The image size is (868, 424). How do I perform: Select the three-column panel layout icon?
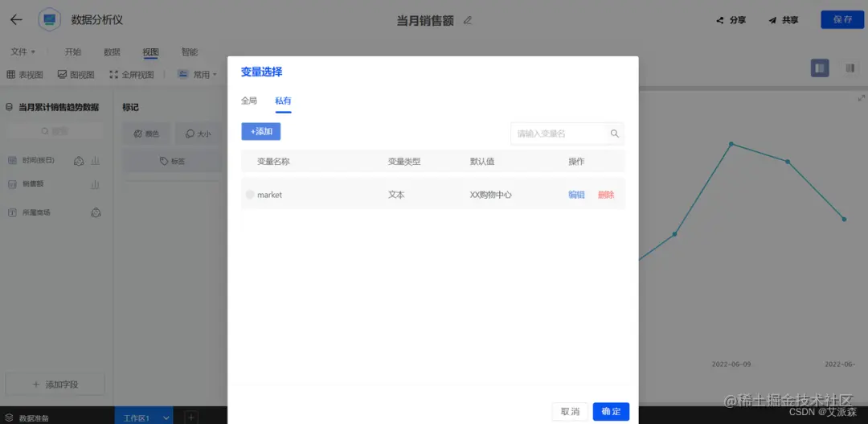850,68
